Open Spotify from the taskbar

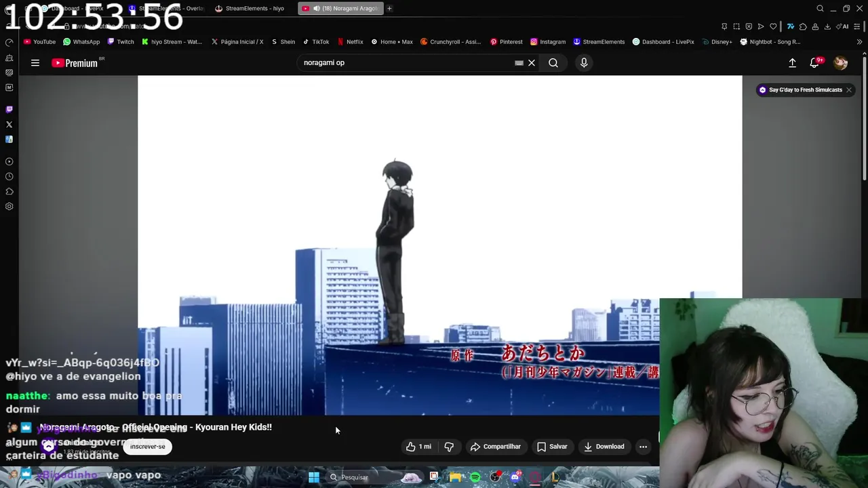[475, 477]
